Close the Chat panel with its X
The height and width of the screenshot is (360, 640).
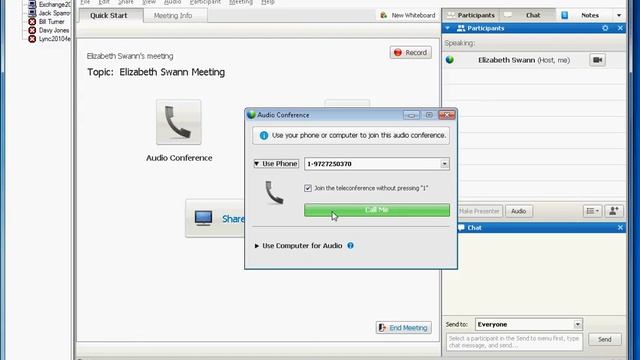pyautogui.click(x=620, y=227)
